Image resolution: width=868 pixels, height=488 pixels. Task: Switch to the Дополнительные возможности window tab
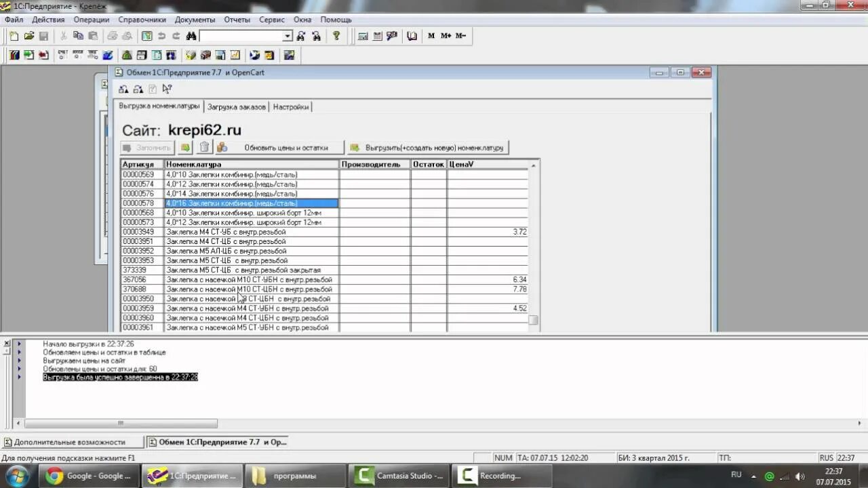[73, 442]
